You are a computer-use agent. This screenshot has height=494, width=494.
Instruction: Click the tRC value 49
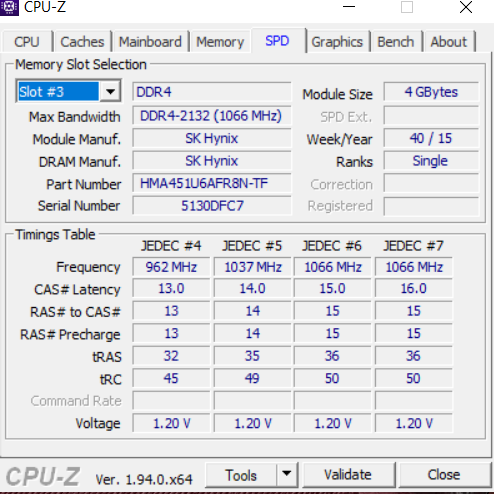pos(253,378)
